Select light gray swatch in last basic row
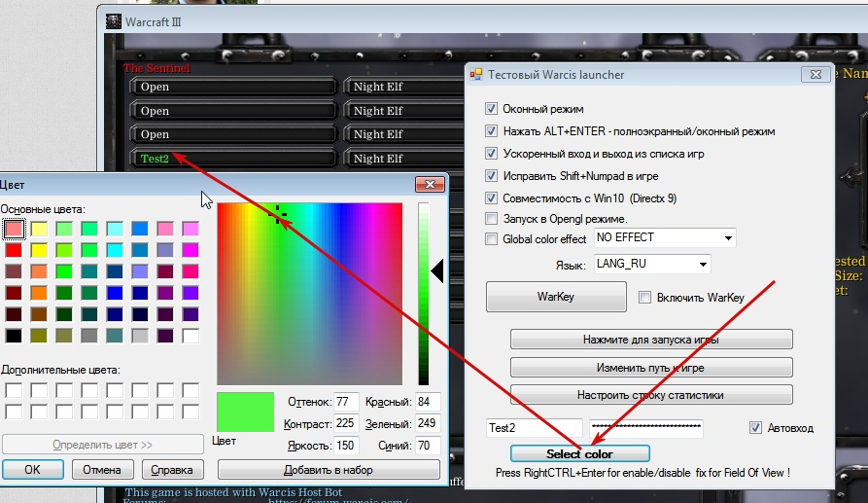 (140, 336)
